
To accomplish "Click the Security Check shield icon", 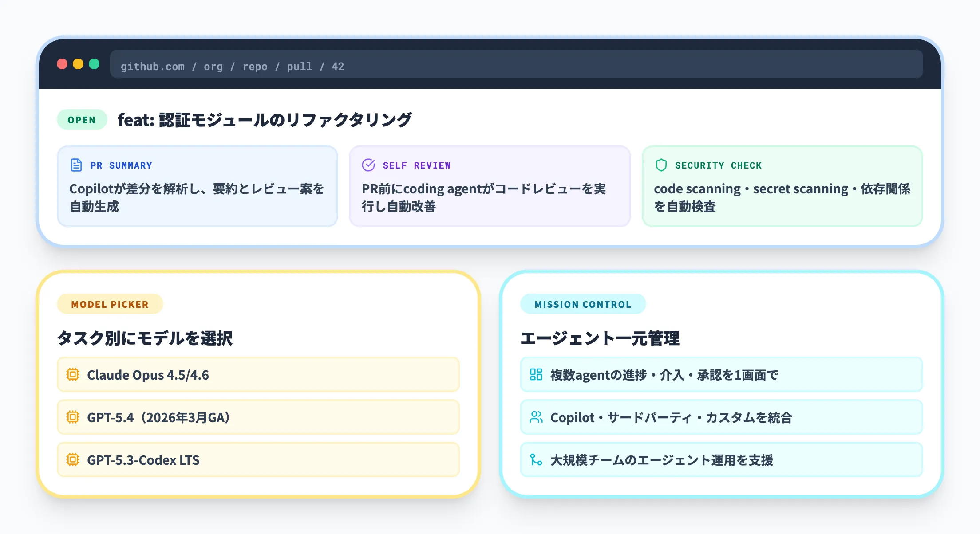I will point(661,165).
